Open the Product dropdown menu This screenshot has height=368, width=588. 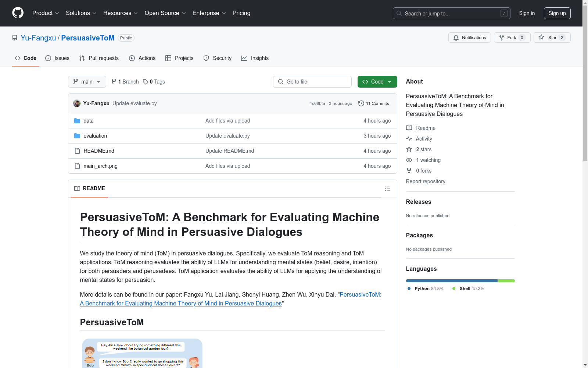tap(46, 13)
